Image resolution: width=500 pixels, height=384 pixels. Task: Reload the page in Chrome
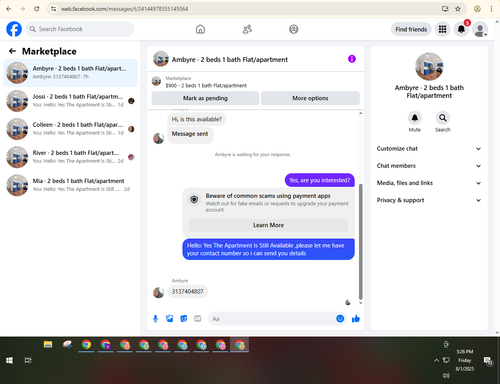pyautogui.click(x=37, y=9)
